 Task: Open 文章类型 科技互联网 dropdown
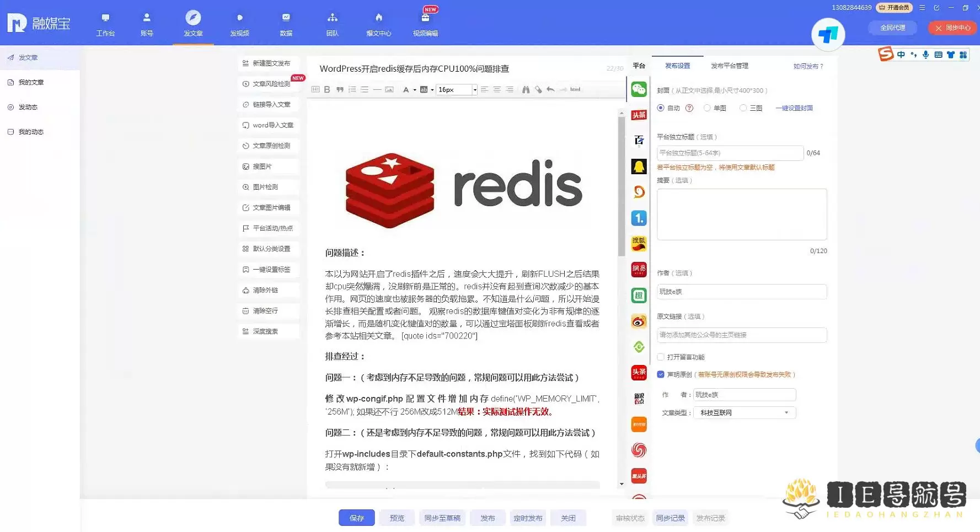click(745, 412)
